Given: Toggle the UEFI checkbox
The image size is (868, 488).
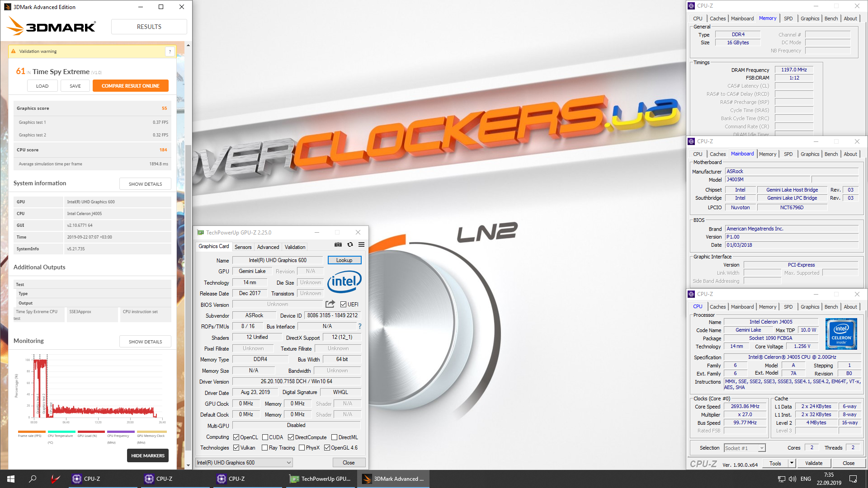Looking at the screenshot, I should pos(343,304).
